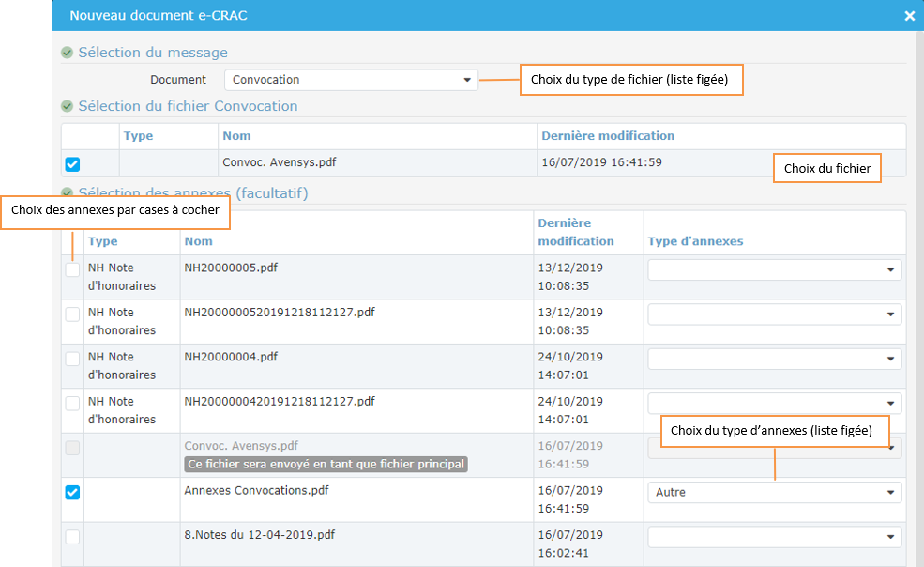This screenshot has height=567, width=924.
Task: Uncheck the Annexes Convocations.pdf checkbox
Action: pos(72,492)
